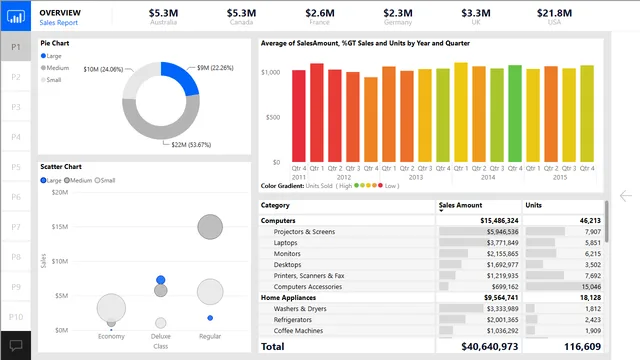
Task: Select the light Small donut slice
Action: click(139, 78)
